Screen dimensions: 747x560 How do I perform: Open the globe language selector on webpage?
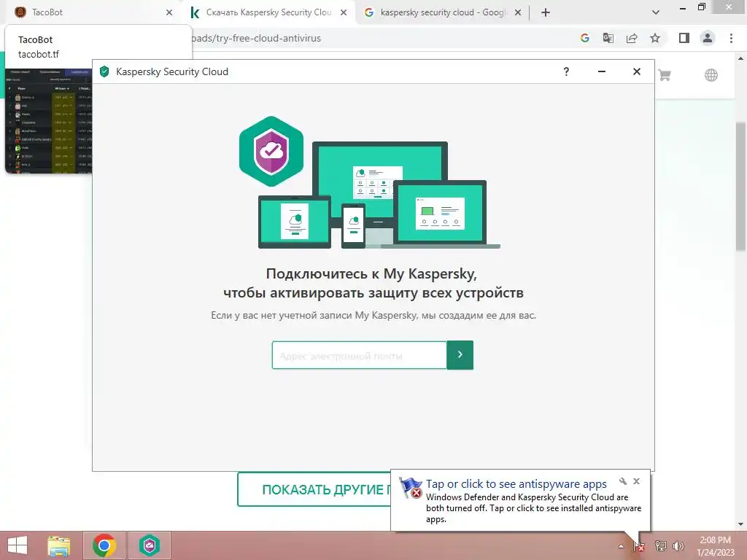point(711,75)
